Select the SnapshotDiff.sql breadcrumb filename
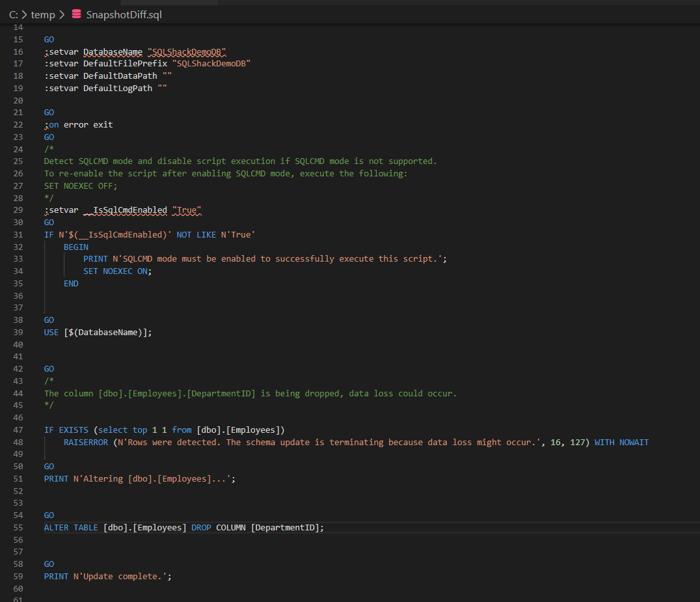The image size is (700, 602). [x=124, y=14]
